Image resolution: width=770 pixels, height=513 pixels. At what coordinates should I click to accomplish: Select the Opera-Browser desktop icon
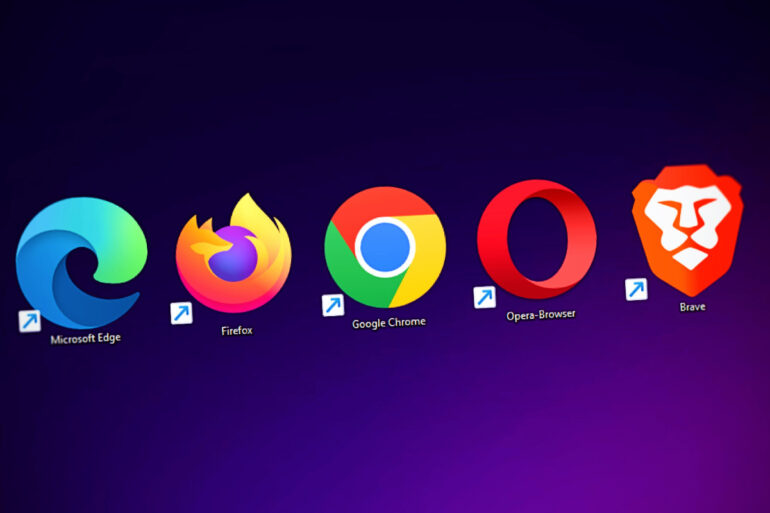click(537, 239)
